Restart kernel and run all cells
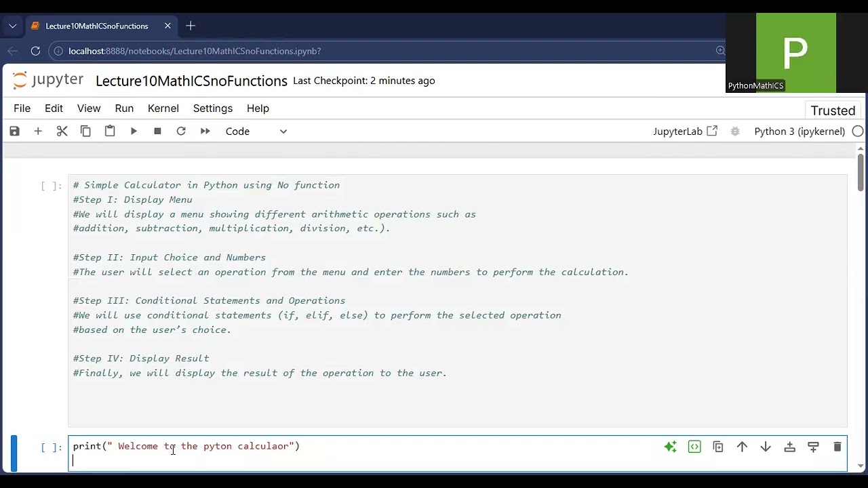The width and height of the screenshot is (868, 488). point(205,131)
